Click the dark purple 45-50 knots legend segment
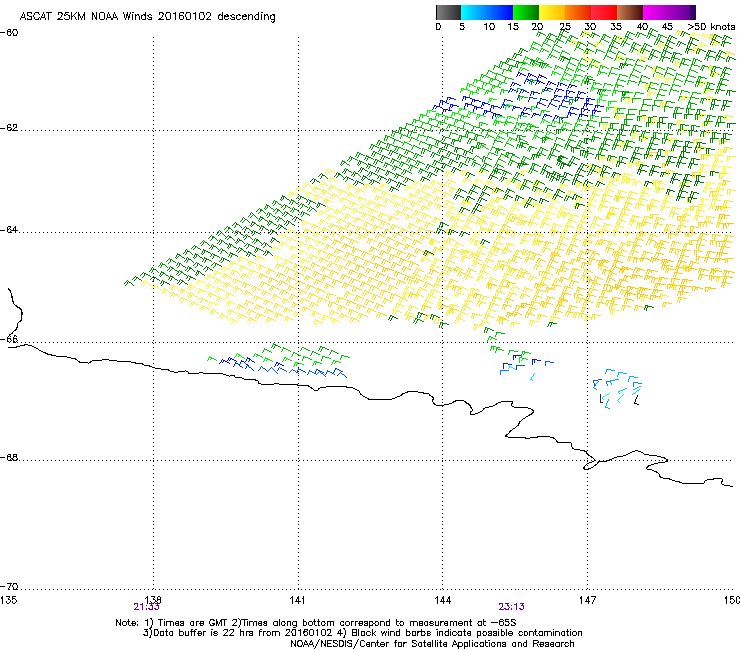This screenshot has width=740, height=650. 682,12
